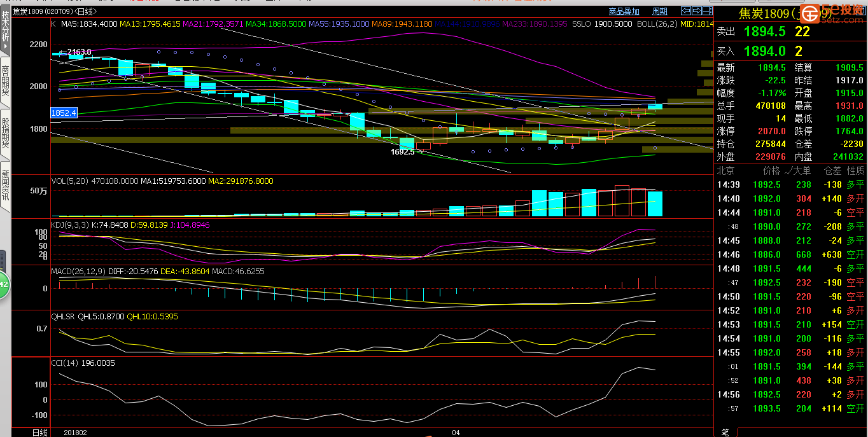Click the 性质 column header
868x437 pixels.
(856, 170)
